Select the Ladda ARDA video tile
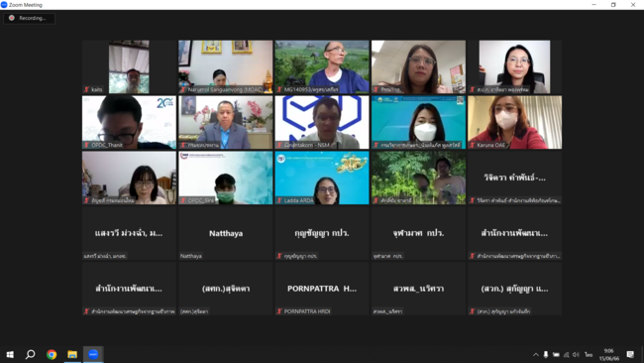 [322, 178]
